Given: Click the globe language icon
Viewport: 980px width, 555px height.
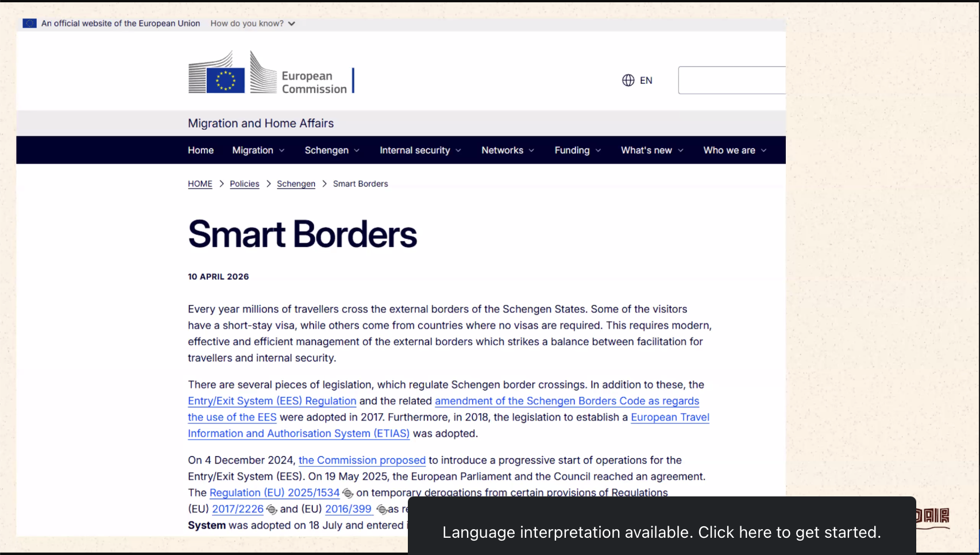Looking at the screenshot, I should pos(628,80).
